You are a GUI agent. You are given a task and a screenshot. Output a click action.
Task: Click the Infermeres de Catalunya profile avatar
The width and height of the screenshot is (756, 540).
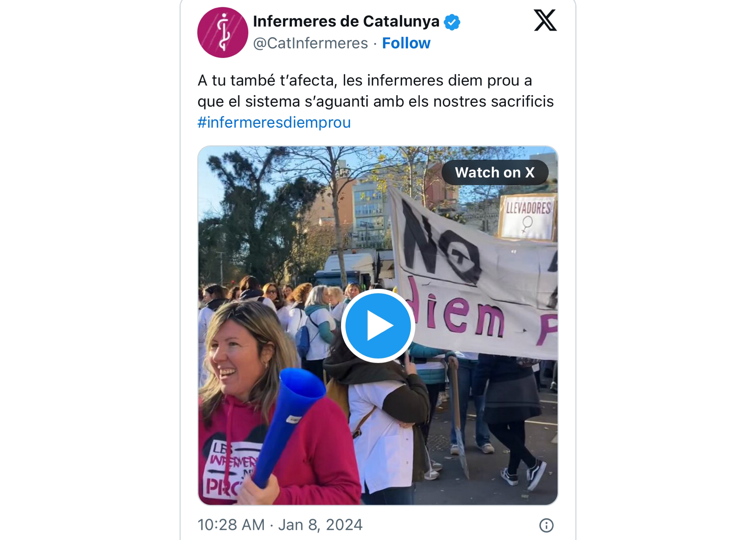pos(223,32)
